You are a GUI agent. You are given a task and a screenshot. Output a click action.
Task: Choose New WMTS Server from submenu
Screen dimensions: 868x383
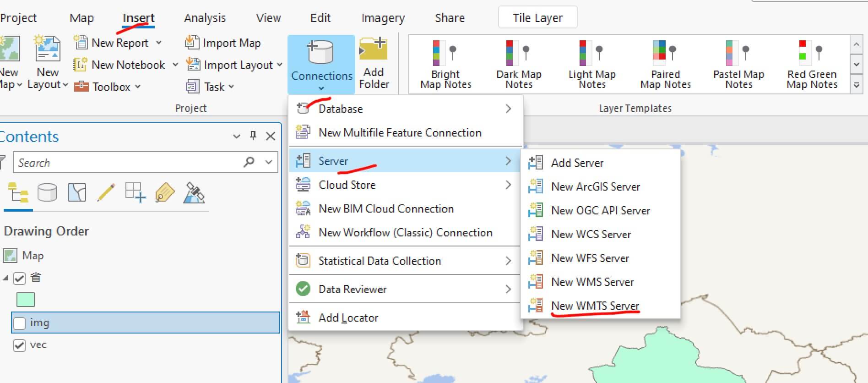[x=595, y=306]
